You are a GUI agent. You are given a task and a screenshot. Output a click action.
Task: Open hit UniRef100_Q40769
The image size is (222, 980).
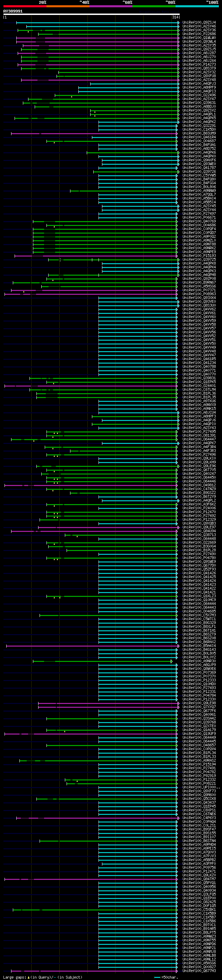click(x=199, y=221)
